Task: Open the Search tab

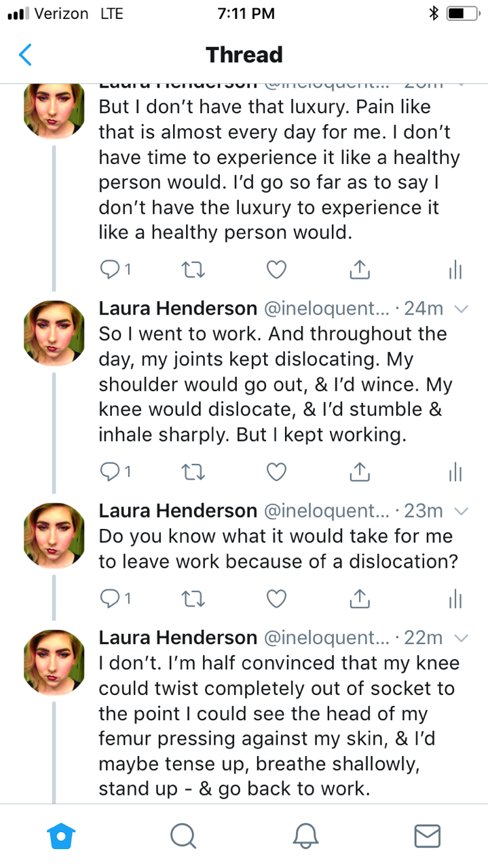Action: pyautogui.click(x=183, y=835)
